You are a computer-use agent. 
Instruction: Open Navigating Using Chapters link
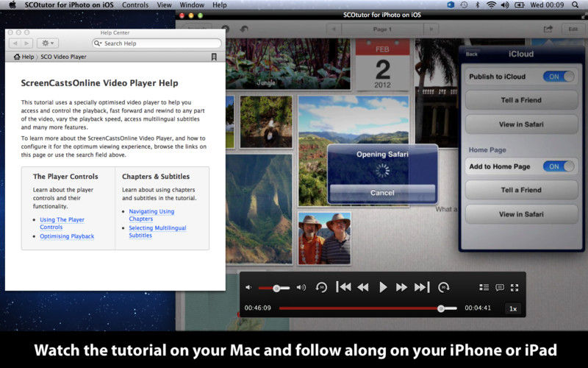point(151,215)
